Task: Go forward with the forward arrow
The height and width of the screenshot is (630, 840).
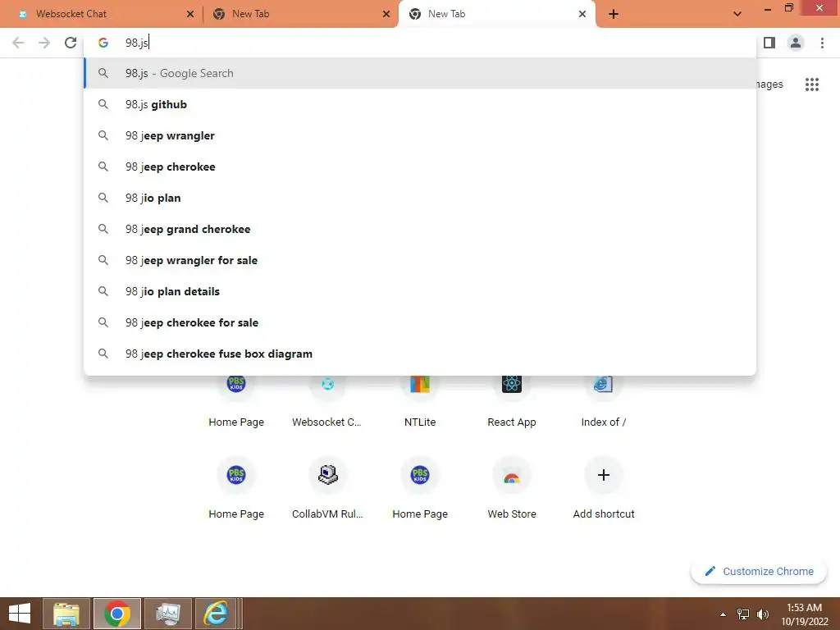Action: coord(44,43)
